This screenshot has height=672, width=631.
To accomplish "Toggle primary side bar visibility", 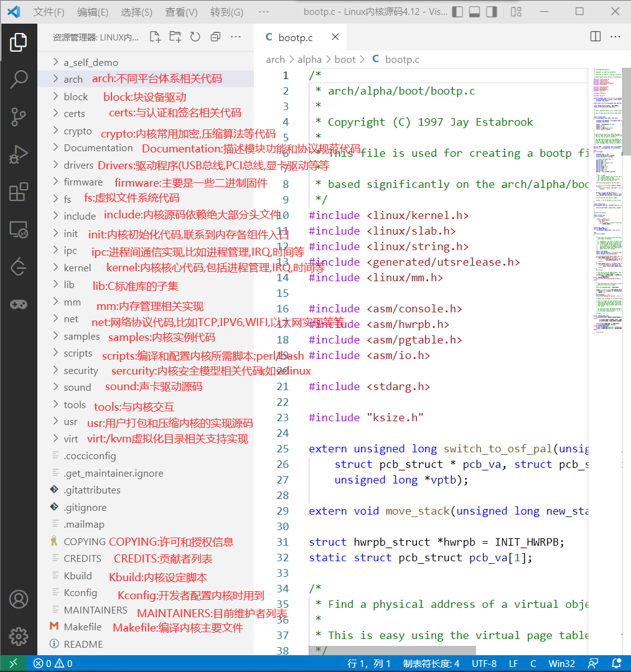I will coord(457,12).
